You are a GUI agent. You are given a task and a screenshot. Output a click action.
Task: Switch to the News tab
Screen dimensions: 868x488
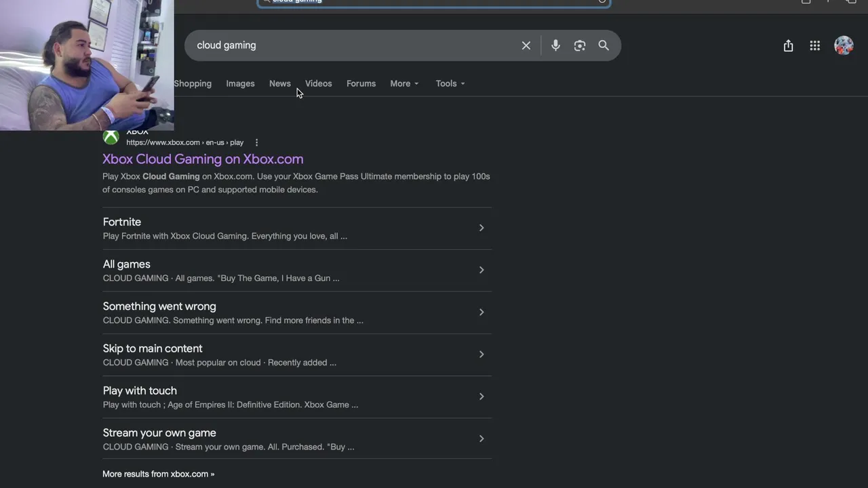280,83
